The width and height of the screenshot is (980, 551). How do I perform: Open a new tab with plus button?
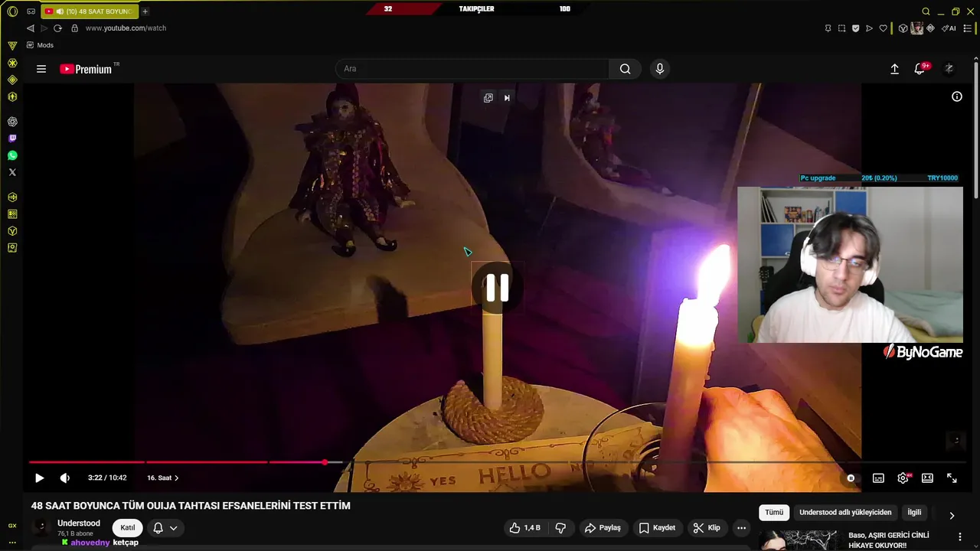145,11
